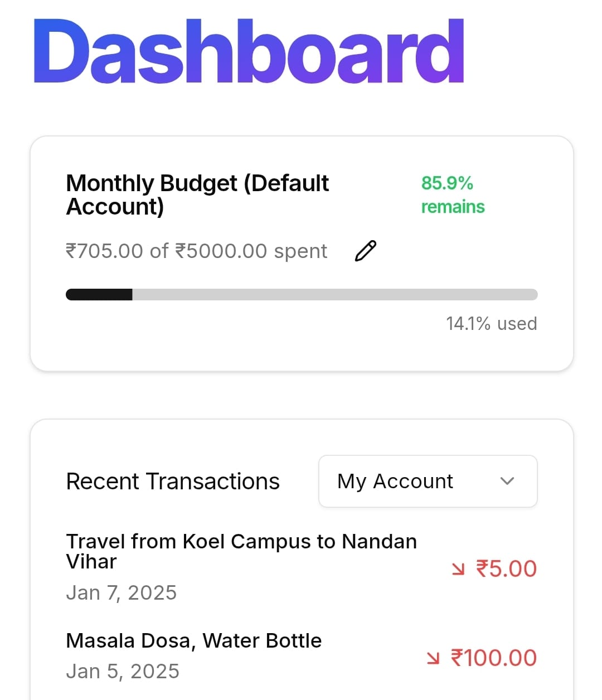Screen dimensions: 602x700
Task: Click the dark filled portion of progress bar
Action: pos(99,294)
